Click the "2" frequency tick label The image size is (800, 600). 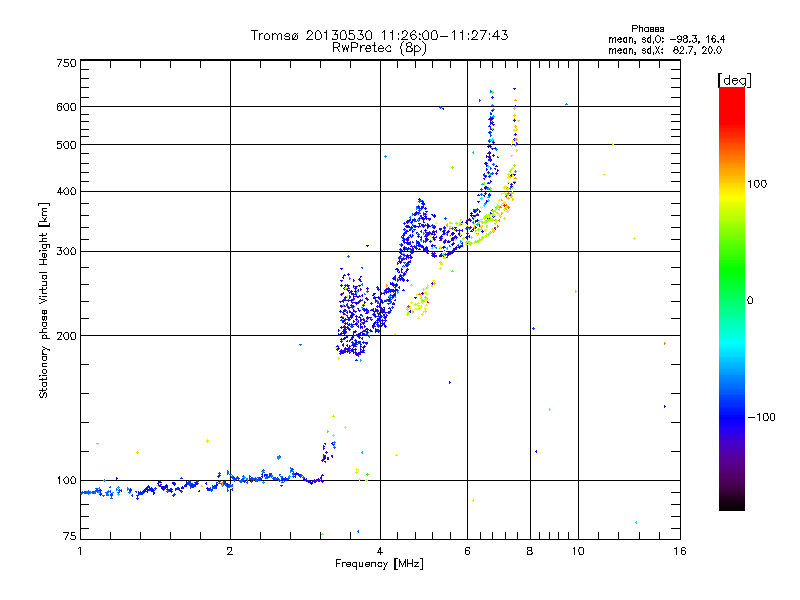coord(230,551)
